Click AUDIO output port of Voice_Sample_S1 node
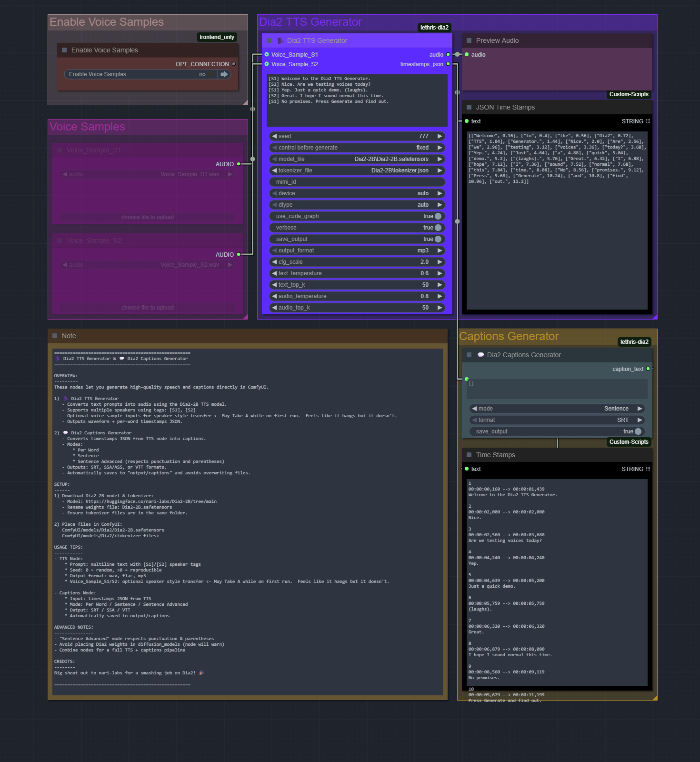This screenshot has height=762, width=700. click(x=239, y=164)
